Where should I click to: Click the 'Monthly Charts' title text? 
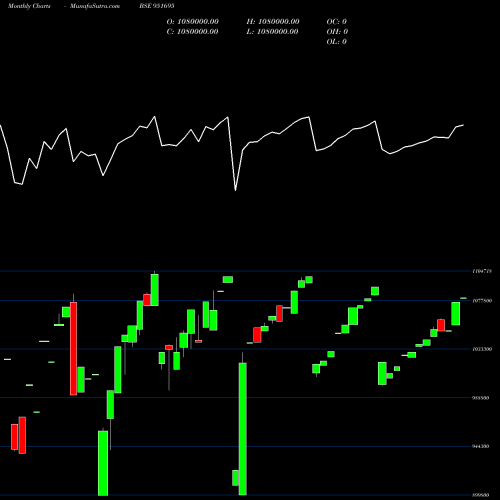tap(29, 6)
